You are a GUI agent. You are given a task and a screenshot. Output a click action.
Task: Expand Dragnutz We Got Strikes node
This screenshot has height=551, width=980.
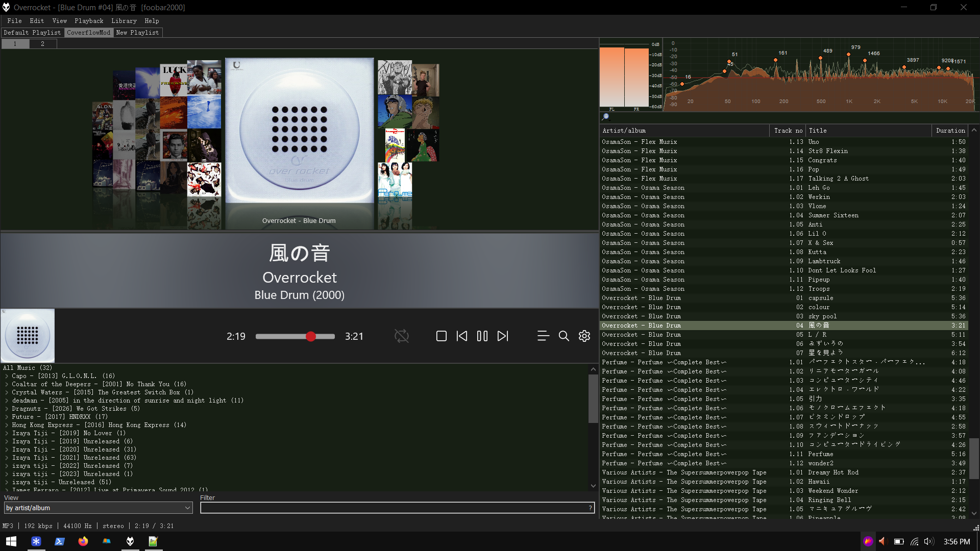(7, 409)
